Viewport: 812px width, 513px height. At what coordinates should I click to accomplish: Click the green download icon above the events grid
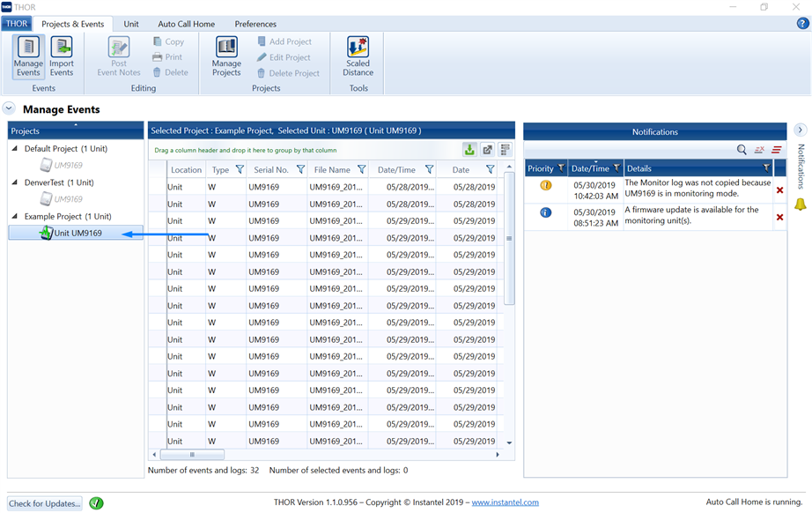pos(469,150)
